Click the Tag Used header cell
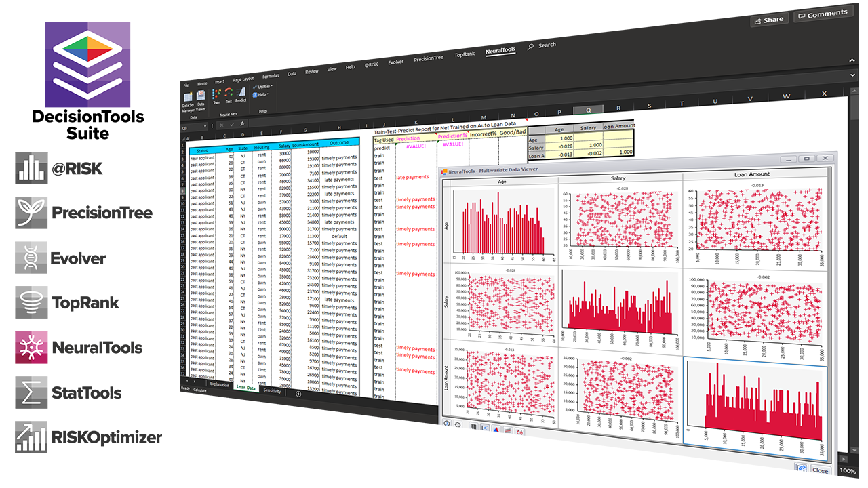868x488 pixels. 384,140
